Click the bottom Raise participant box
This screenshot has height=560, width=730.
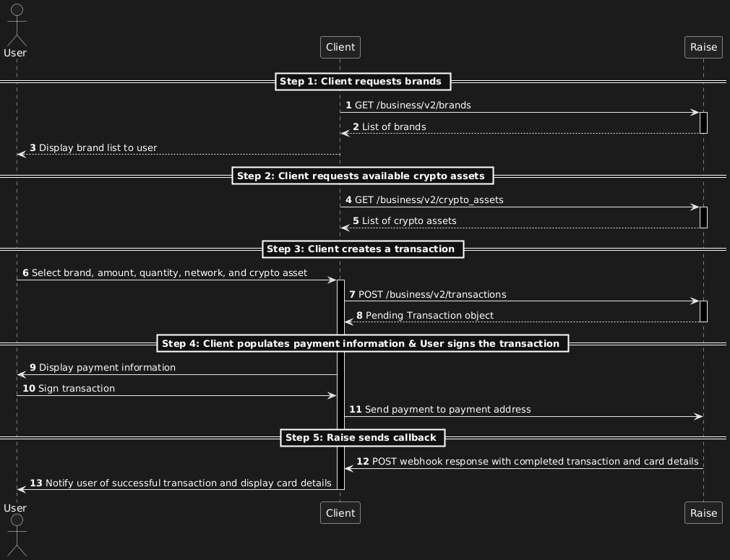pyautogui.click(x=703, y=513)
